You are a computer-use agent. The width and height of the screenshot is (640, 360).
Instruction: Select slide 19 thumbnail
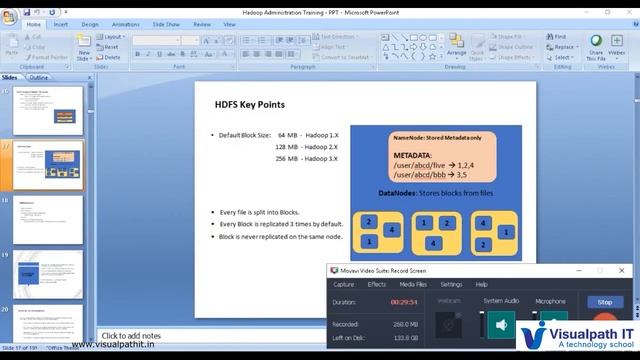48,274
